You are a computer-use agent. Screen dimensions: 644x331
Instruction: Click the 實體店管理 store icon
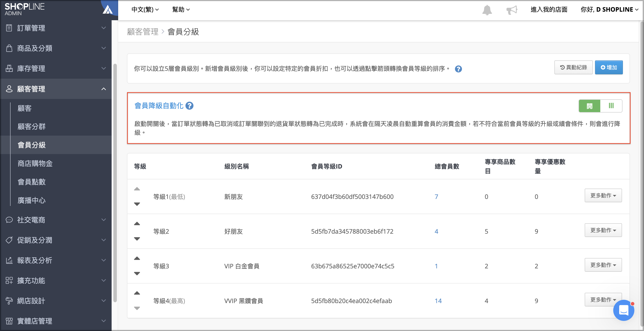tap(9, 321)
